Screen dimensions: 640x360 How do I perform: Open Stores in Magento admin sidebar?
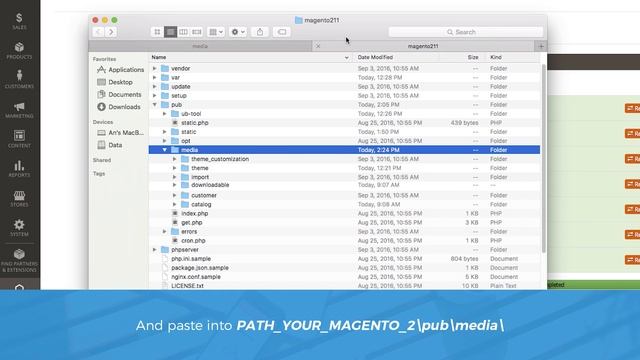pyautogui.click(x=19, y=198)
